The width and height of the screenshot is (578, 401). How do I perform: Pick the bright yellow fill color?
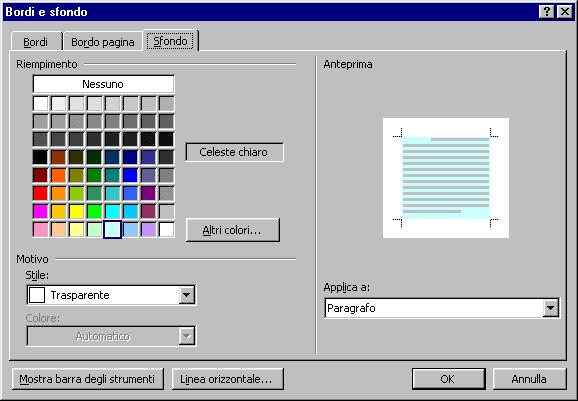76,212
